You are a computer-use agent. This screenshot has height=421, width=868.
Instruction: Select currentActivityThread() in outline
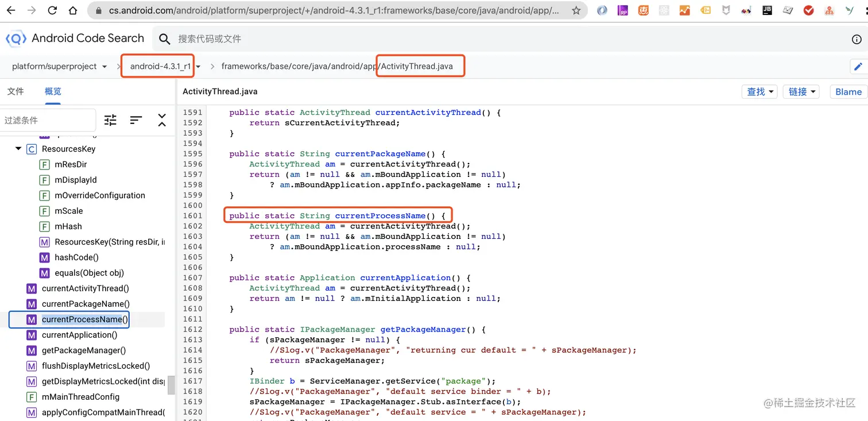point(85,288)
